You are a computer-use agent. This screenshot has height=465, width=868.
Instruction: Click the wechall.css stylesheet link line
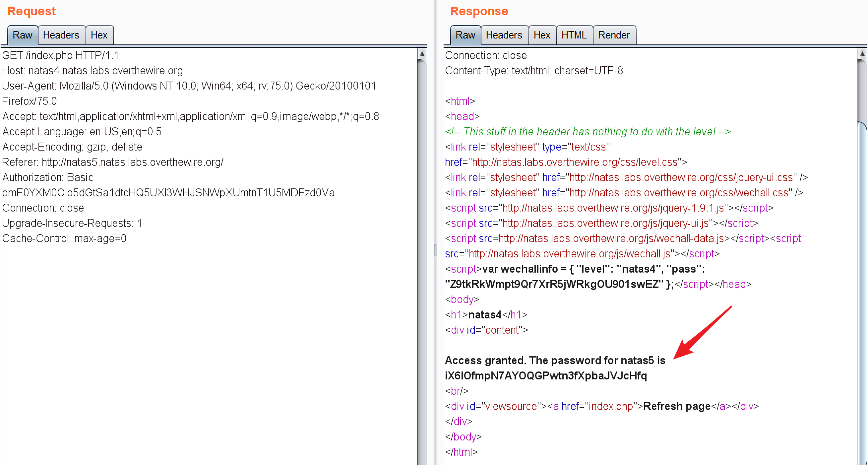pyautogui.click(x=624, y=193)
